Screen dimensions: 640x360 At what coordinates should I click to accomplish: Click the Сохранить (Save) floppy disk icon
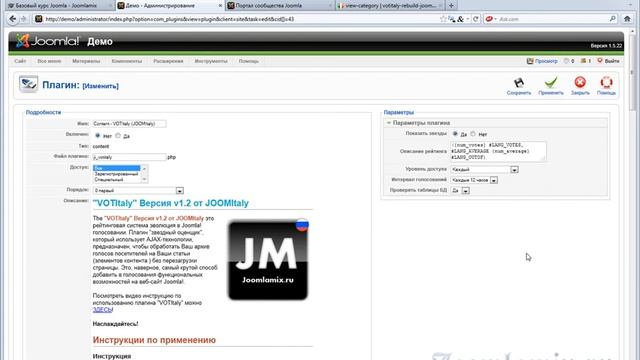(519, 83)
